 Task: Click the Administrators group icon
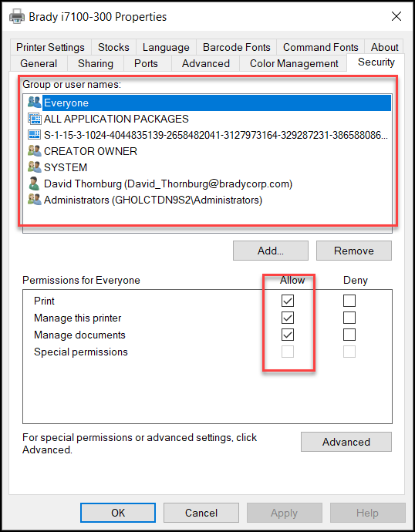pos(34,200)
